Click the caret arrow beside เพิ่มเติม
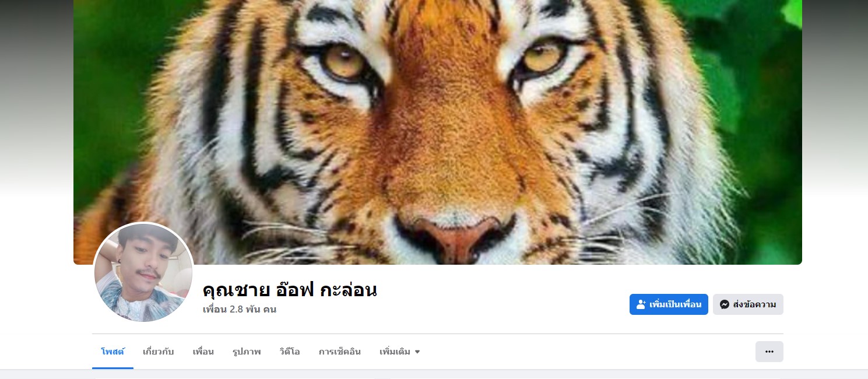Viewport: 868px width, 379px height. tap(417, 352)
